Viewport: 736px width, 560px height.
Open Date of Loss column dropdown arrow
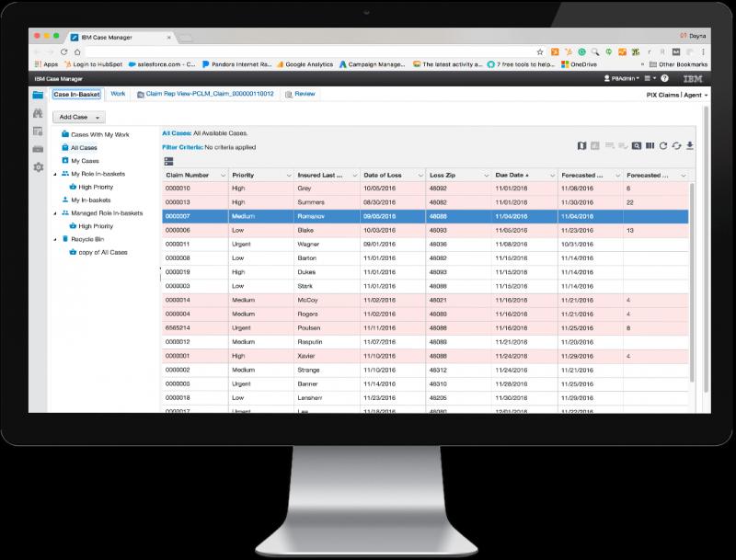pyautogui.click(x=420, y=176)
